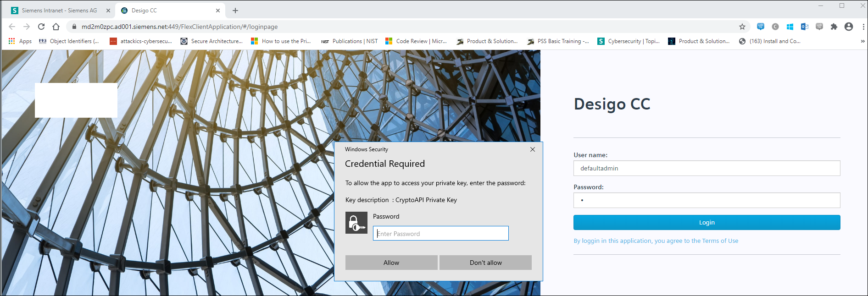Click Allow in Credential Required dialog
The height and width of the screenshot is (296, 868).
(391, 263)
